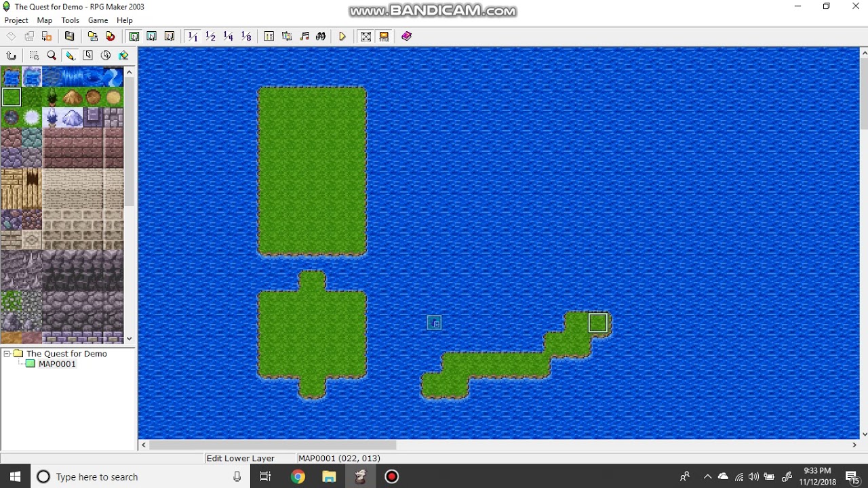This screenshot has width=868, height=488.
Task: Switch to Upper Layer editing mode
Action: [x=152, y=37]
